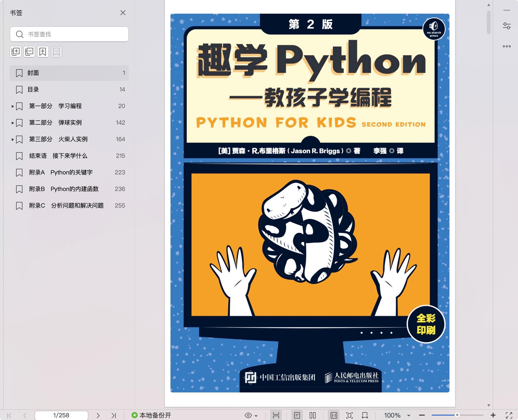Click page number 142 in bookmarks
Viewport: 518px width, 420px height.
pyautogui.click(x=120, y=123)
